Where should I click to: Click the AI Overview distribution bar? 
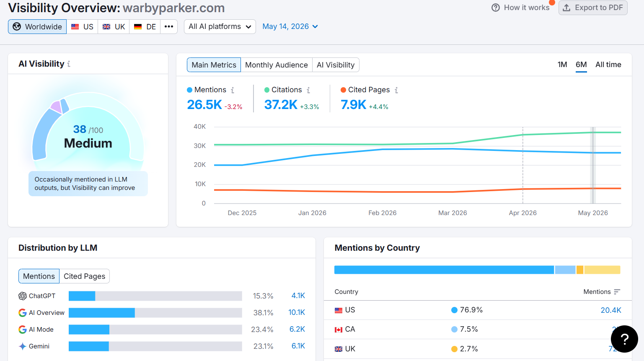pyautogui.click(x=155, y=313)
